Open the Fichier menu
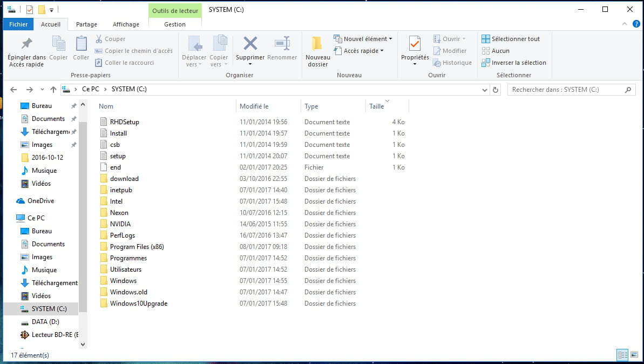644x364 pixels. [x=18, y=24]
